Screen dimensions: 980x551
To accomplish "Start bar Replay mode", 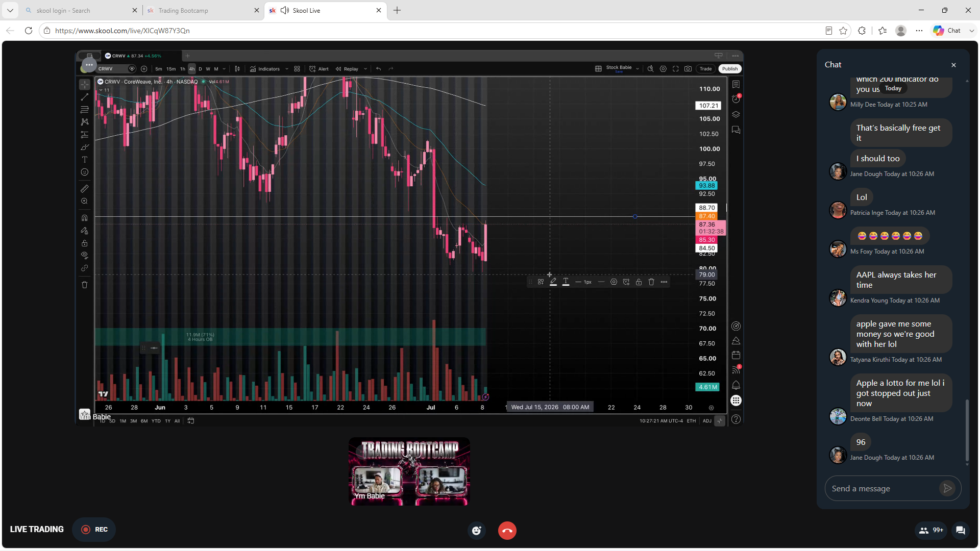I will click(347, 69).
